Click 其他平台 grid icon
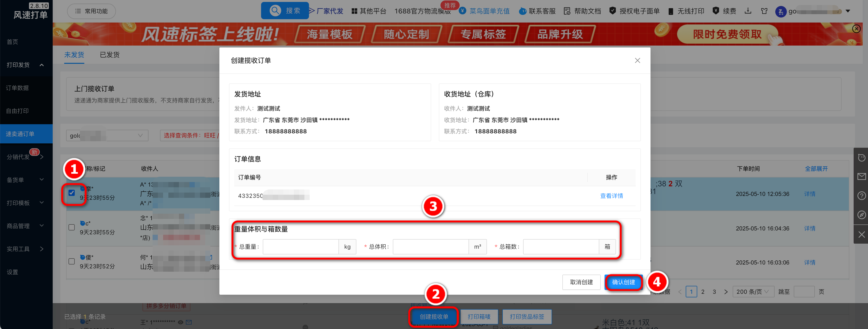Viewport: 868px width, 329px height. pyautogui.click(x=354, y=11)
